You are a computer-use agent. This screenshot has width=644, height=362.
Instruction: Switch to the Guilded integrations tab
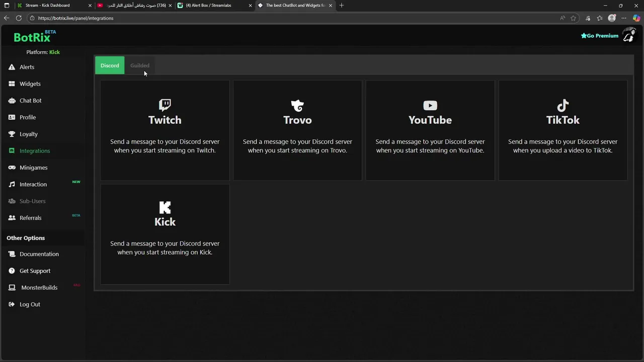coord(140,65)
